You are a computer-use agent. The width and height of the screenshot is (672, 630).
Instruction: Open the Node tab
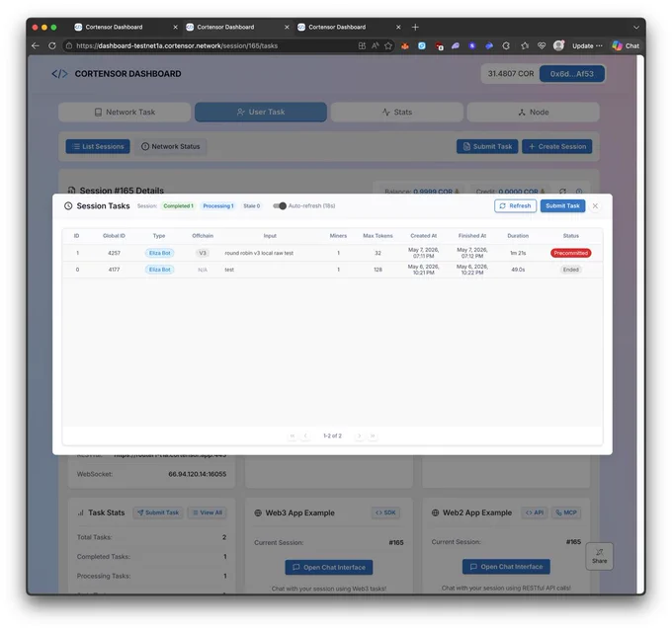tap(533, 113)
